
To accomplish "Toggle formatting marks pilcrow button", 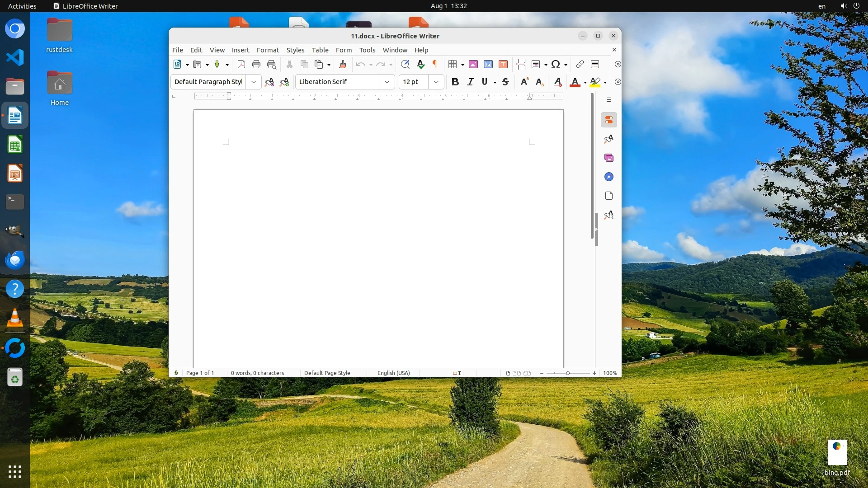I will [435, 64].
